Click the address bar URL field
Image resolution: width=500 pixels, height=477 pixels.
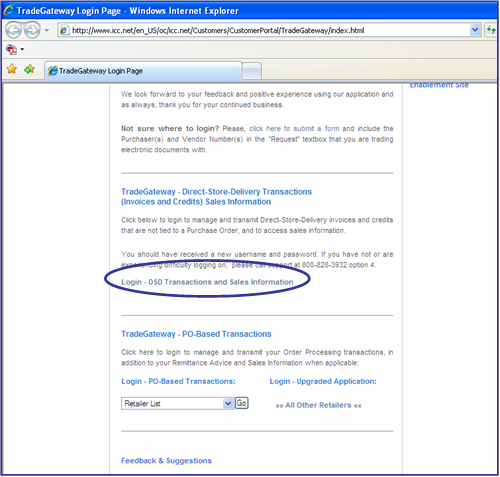(x=269, y=30)
